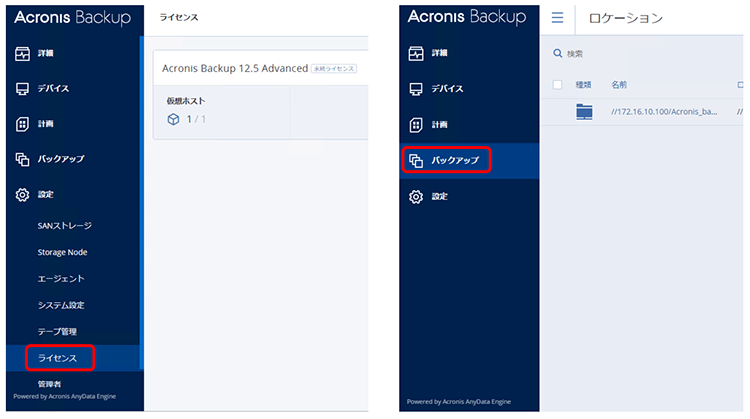This screenshot has height=419, width=750.
Task: Click the 詳細 dashboard icon in left window
Action: click(22, 54)
